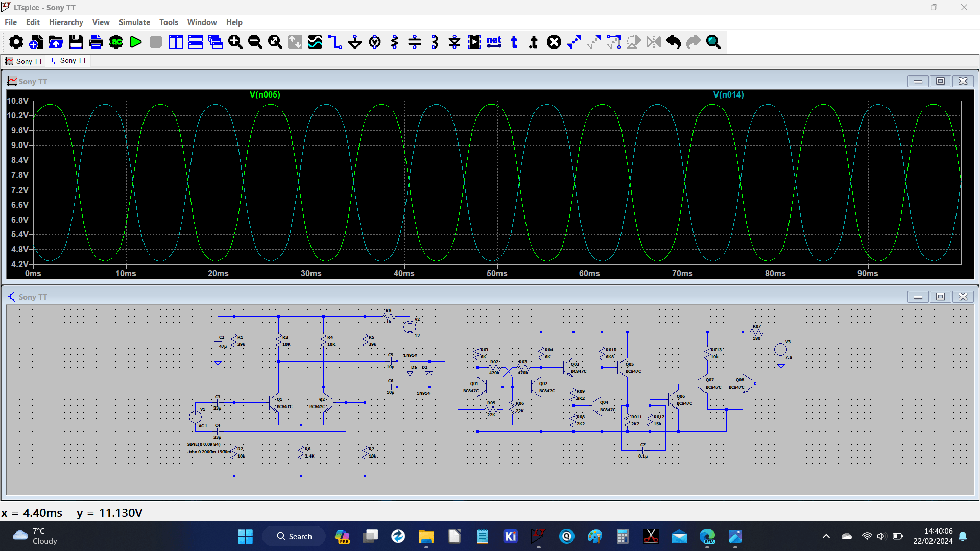Open the Edit menu

(33, 22)
